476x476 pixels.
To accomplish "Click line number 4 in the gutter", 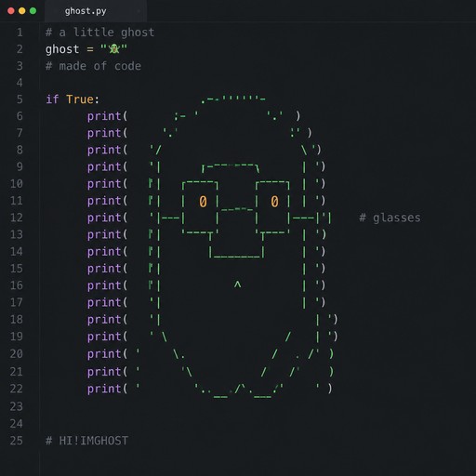I will pyautogui.click(x=20, y=83).
